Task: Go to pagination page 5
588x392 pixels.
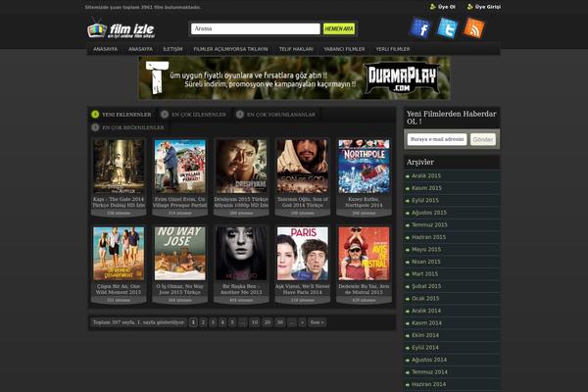Action: [232, 322]
